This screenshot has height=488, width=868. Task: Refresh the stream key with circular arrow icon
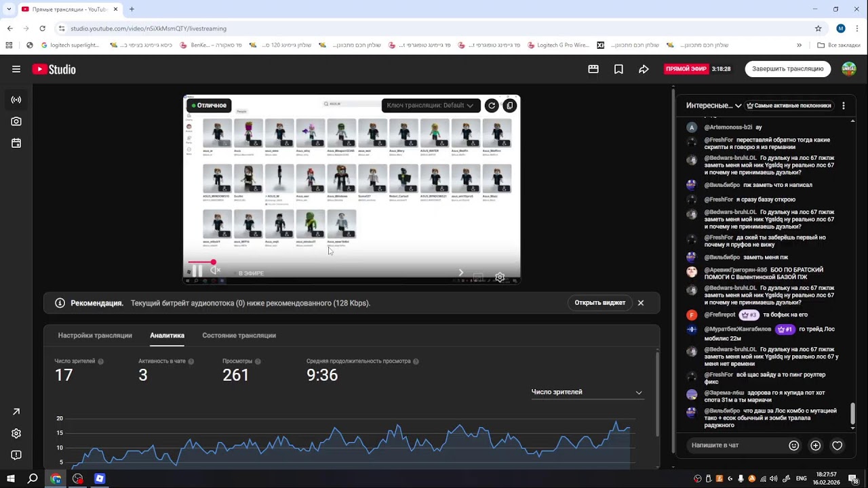coord(492,106)
